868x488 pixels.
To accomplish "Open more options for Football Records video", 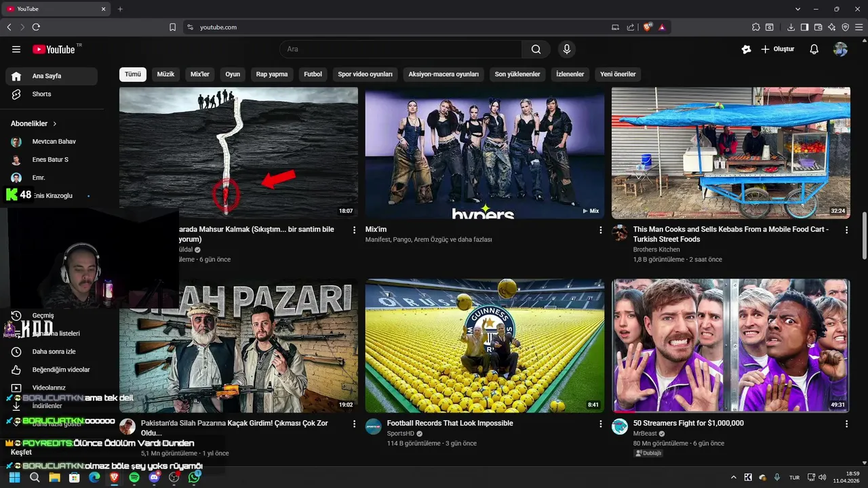I will click(x=600, y=424).
